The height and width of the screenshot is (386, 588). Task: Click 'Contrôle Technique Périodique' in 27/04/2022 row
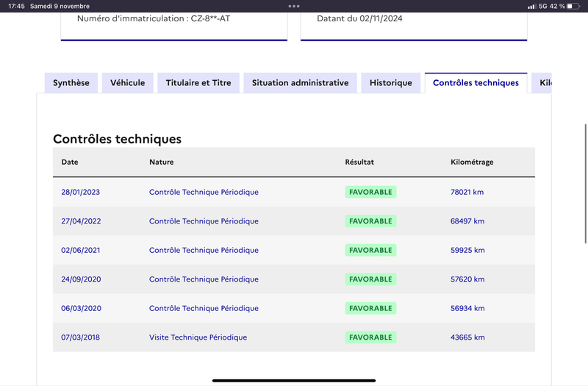point(204,221)
